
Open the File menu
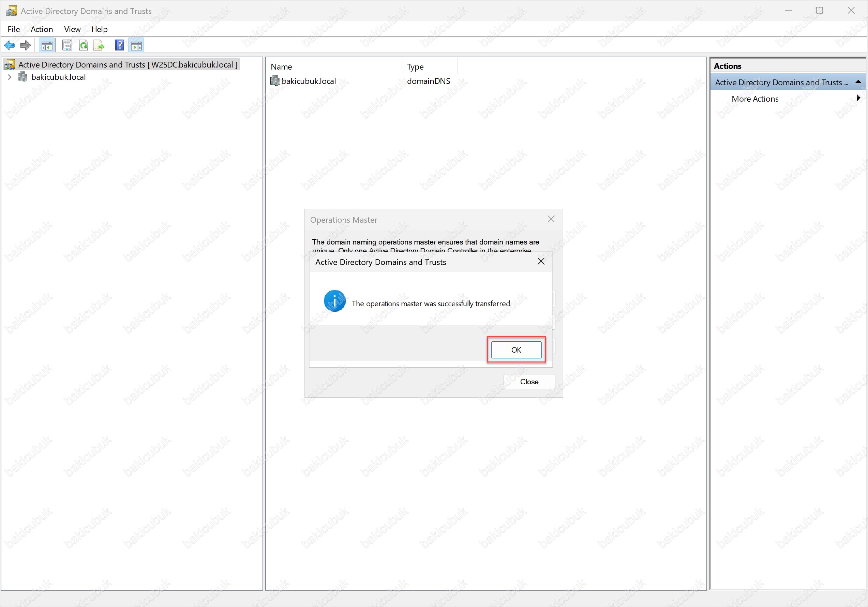[14, 29]
